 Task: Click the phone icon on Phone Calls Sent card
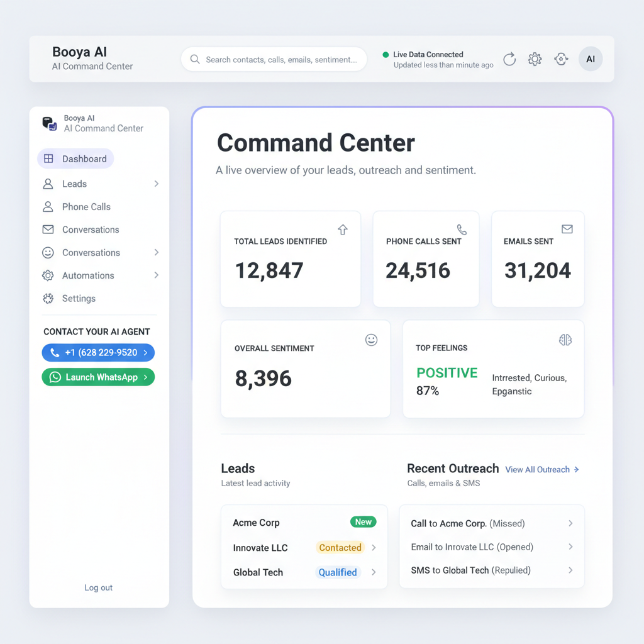[462, 229]
